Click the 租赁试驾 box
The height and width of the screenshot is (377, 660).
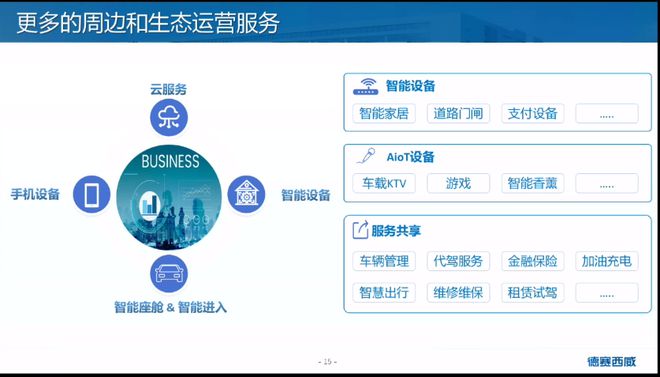click(532, 292)
